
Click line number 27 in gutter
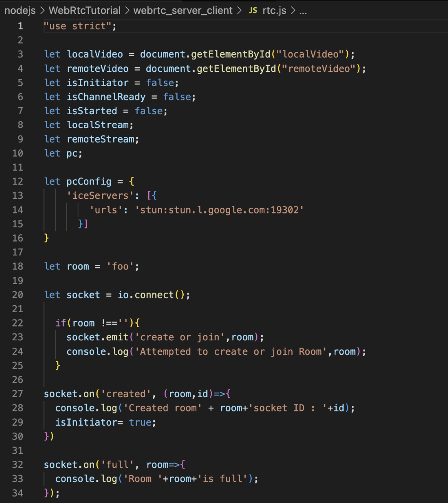pos(18,394)
